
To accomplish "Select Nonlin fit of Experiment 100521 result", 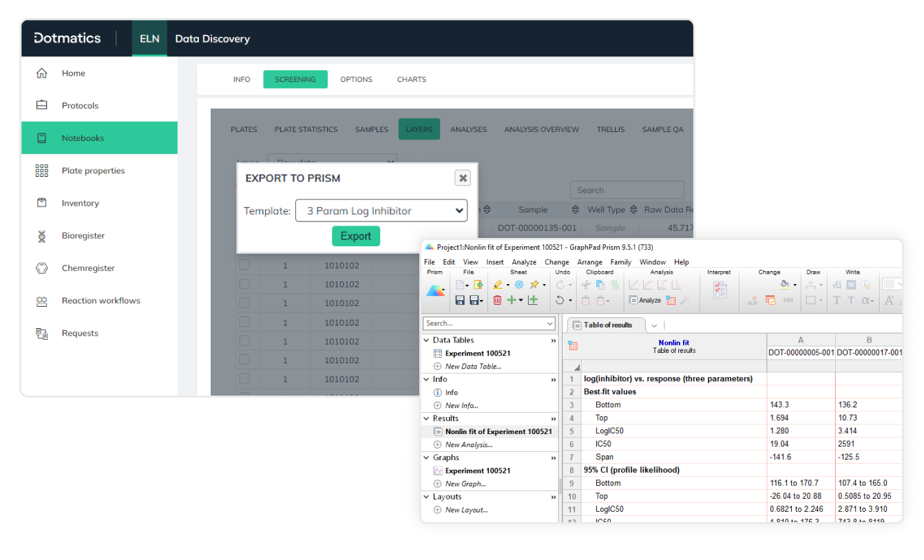I will [x=498, y=431].
